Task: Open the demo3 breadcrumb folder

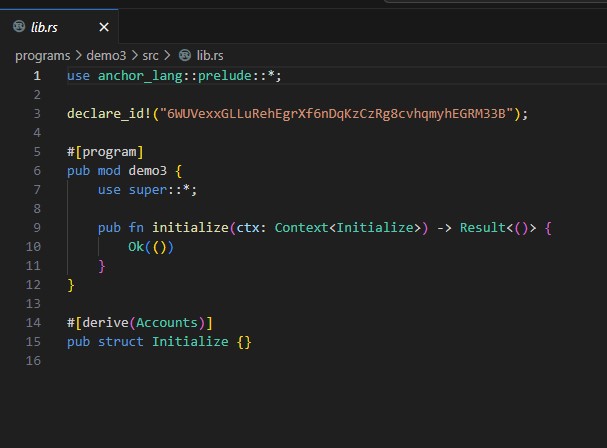Action: pyautogui.click(x=106, y=56)
